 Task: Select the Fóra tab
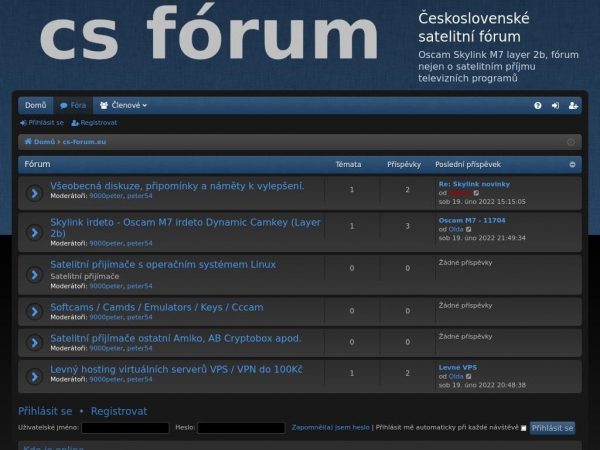(x=73, y=105)
